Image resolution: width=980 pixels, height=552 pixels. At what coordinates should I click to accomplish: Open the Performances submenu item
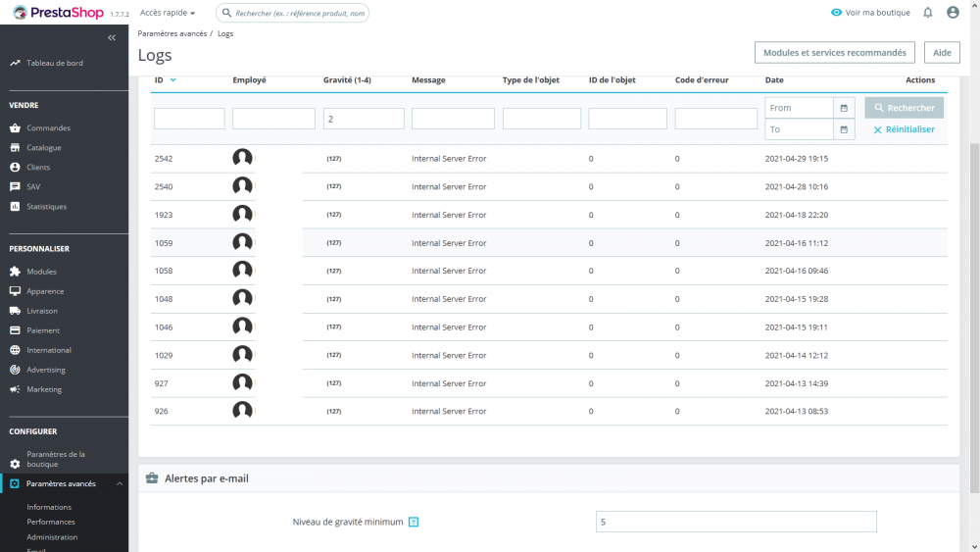click(51, 522)
